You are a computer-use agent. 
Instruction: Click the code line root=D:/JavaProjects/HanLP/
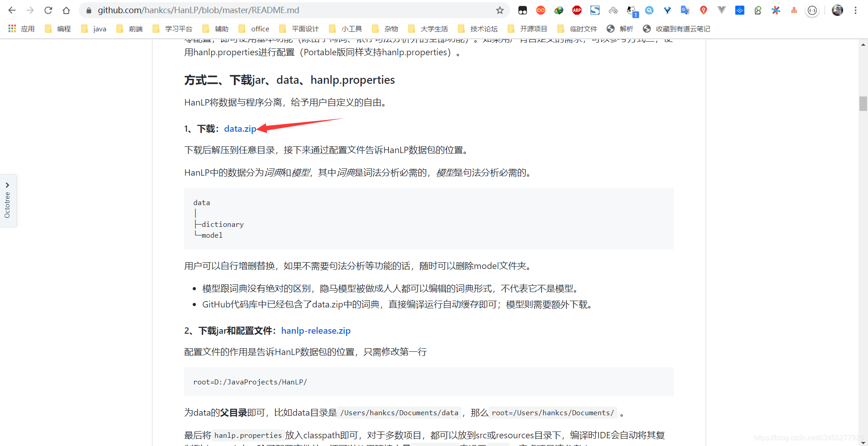point(250,382)
